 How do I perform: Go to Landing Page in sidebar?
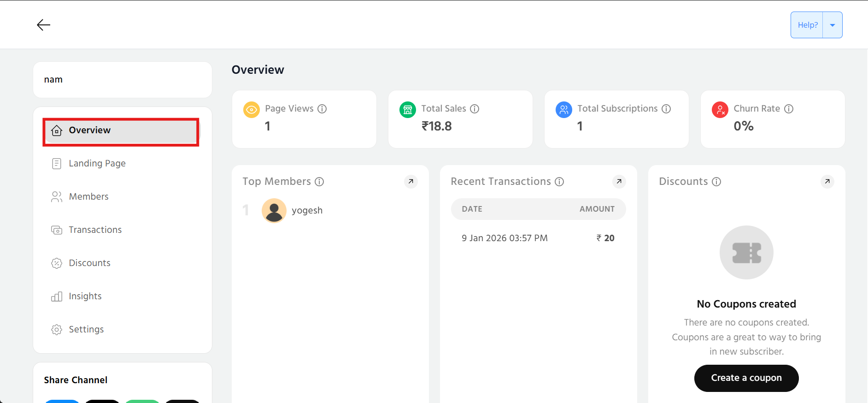[97, 164]
